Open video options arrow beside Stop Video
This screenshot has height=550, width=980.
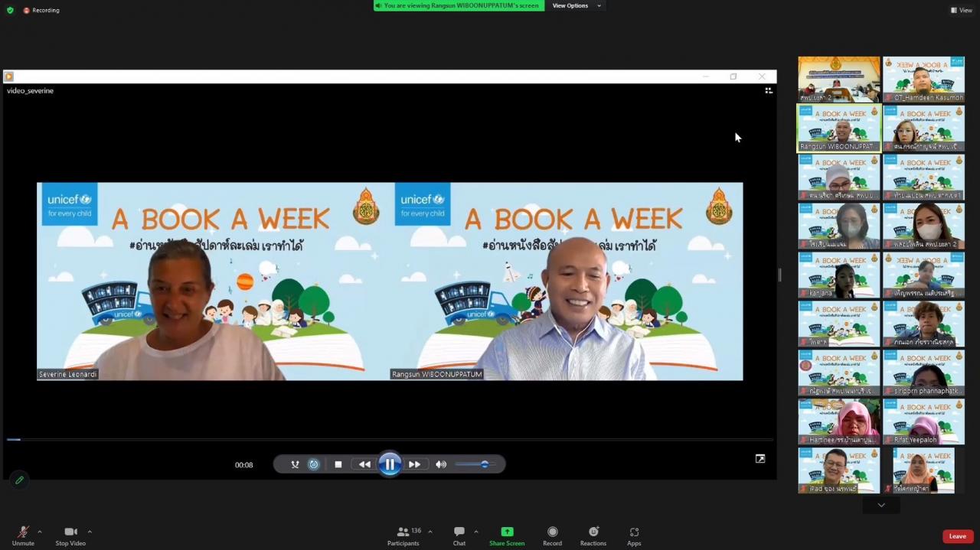point(90,532)
